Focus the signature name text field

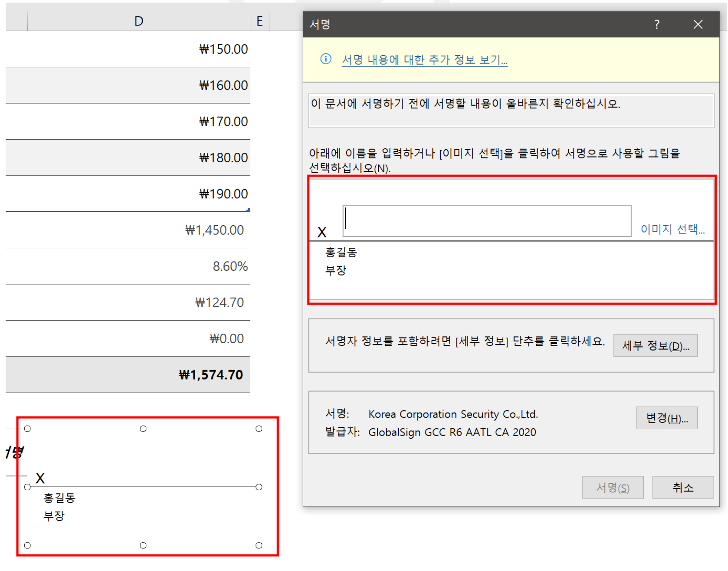(x=486, y=221)
